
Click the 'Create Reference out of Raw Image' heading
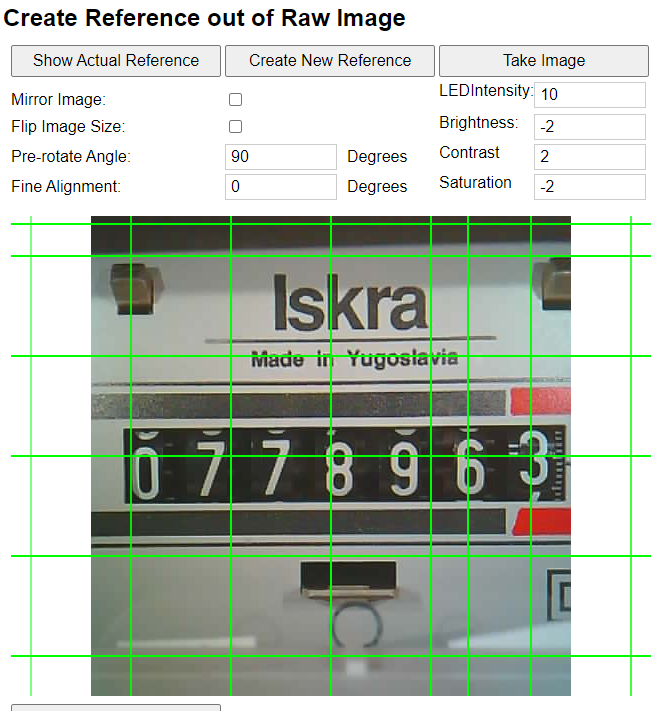204,18
